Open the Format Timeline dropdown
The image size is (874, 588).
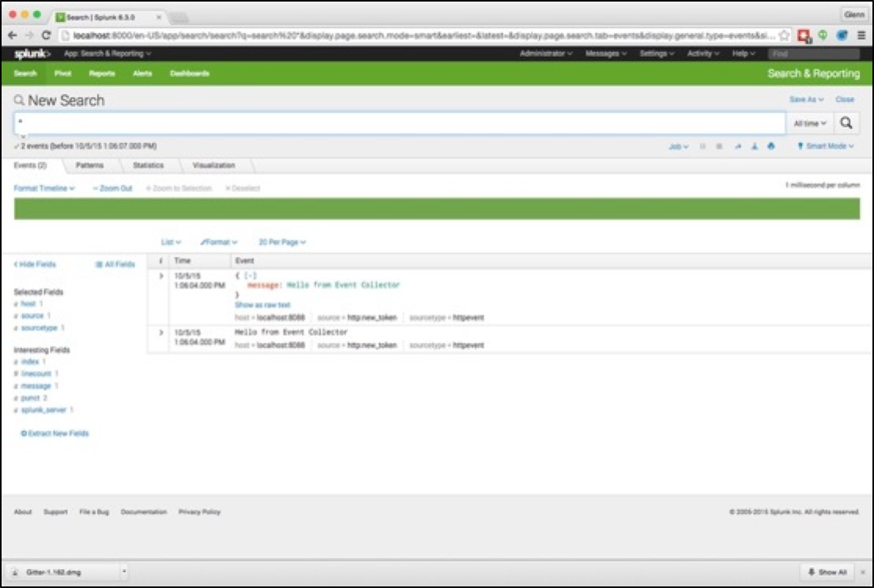point(44,188)
